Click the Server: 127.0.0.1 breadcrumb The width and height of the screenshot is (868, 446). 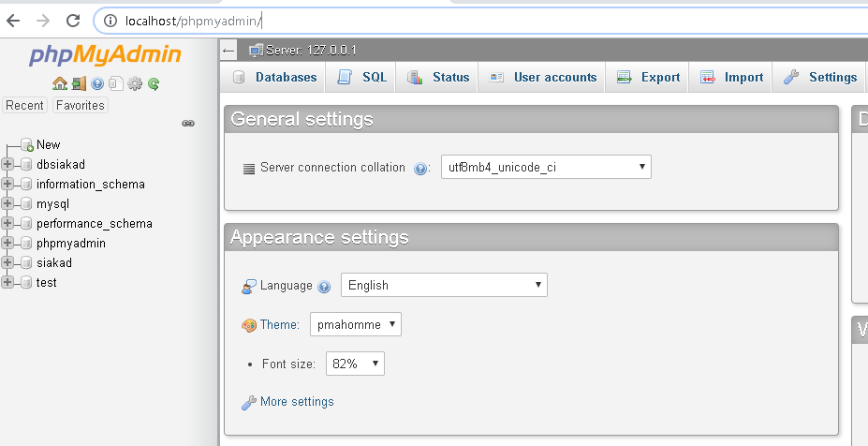pyautogui.click(x=311, y=51)
